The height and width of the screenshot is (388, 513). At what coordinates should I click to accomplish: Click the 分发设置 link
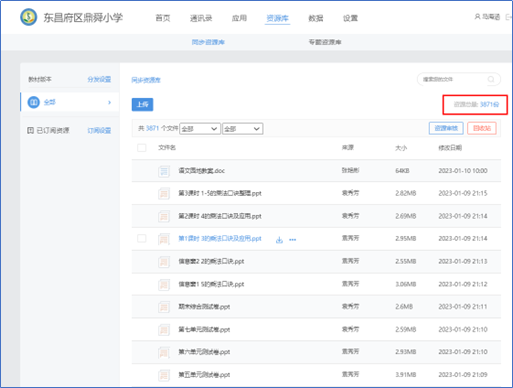99,79
